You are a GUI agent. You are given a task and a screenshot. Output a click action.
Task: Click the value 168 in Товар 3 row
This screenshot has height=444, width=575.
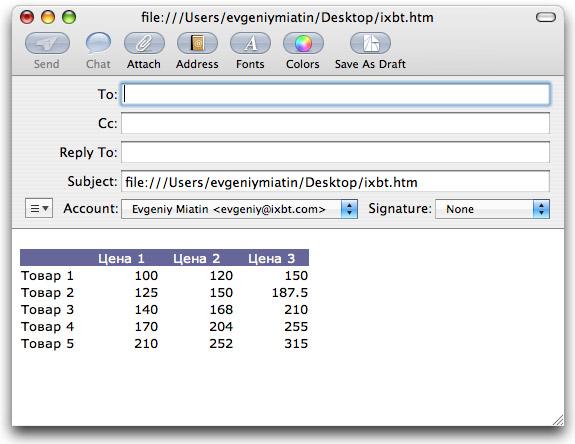click(x=221, y=310)
